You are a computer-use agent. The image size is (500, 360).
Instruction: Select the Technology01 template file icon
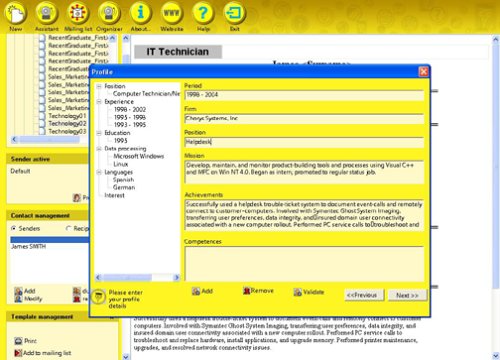pos(42,116)
